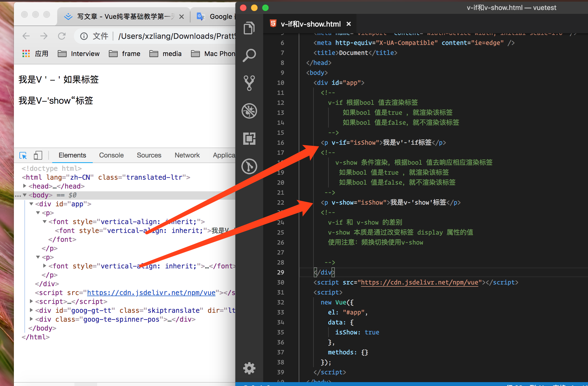Toggle the DevTools device toolbar icon
The image size is (588, 386).
[x=38, y=155]
